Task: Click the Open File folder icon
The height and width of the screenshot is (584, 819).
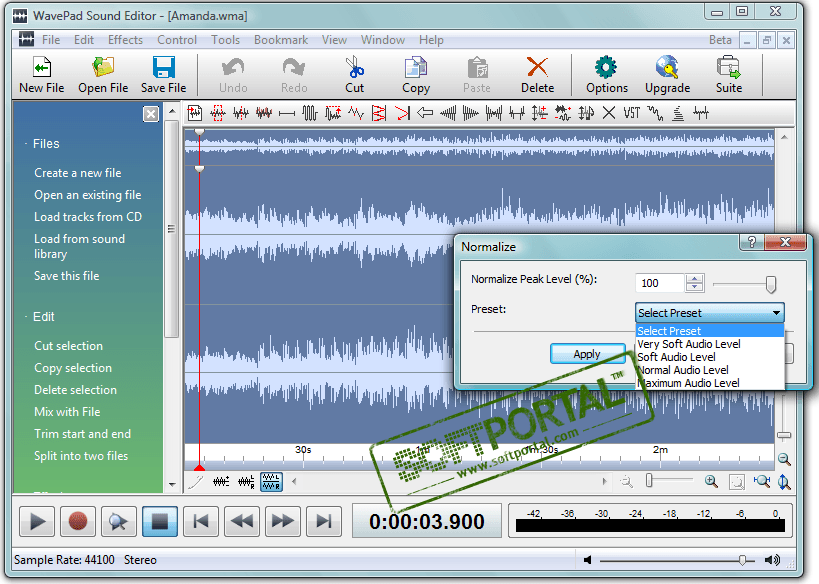Action: (x=103, y=67)
